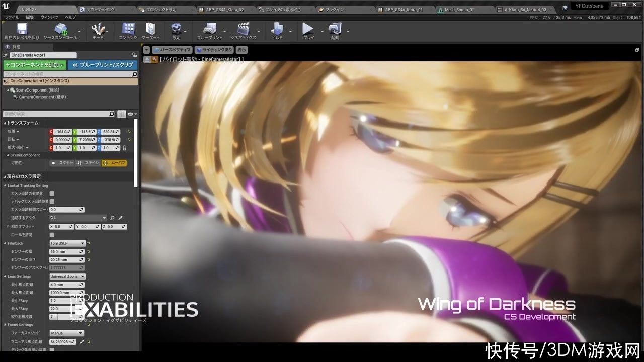Reset the Filmback preset to default
Image resolution: width=644 pixels, height=362 pixels.
(89, 243)
